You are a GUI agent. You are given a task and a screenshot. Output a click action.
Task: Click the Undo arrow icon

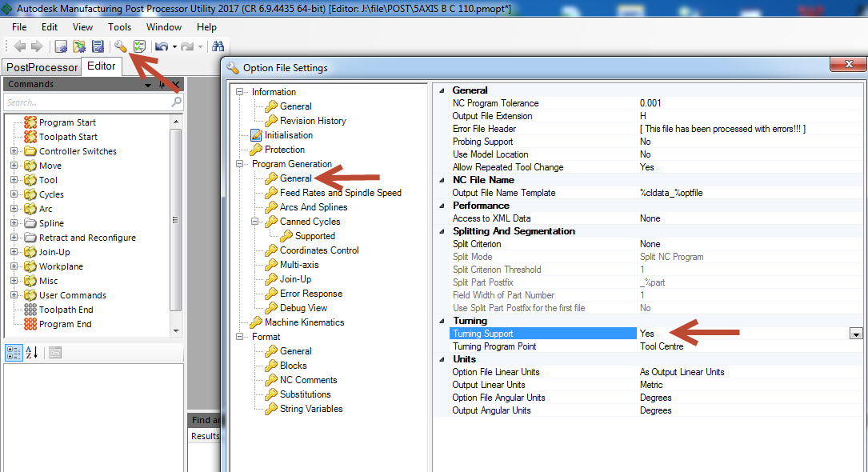tap(162, 46)
